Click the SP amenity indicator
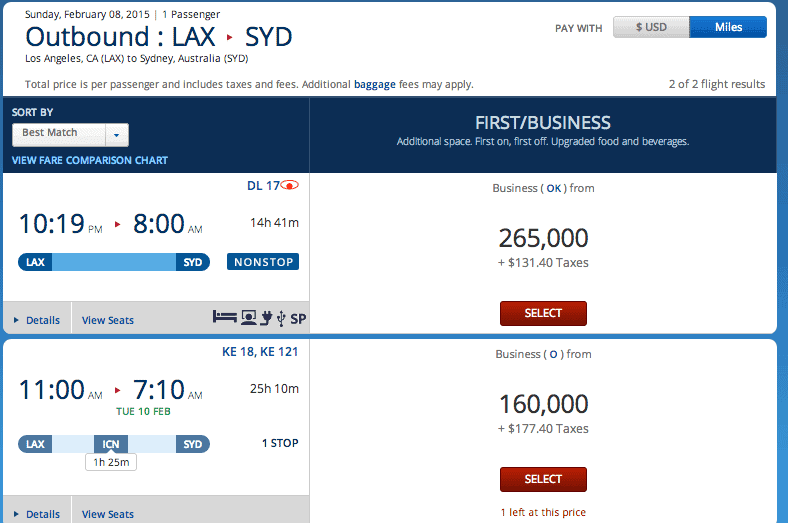 click(298, 319)
